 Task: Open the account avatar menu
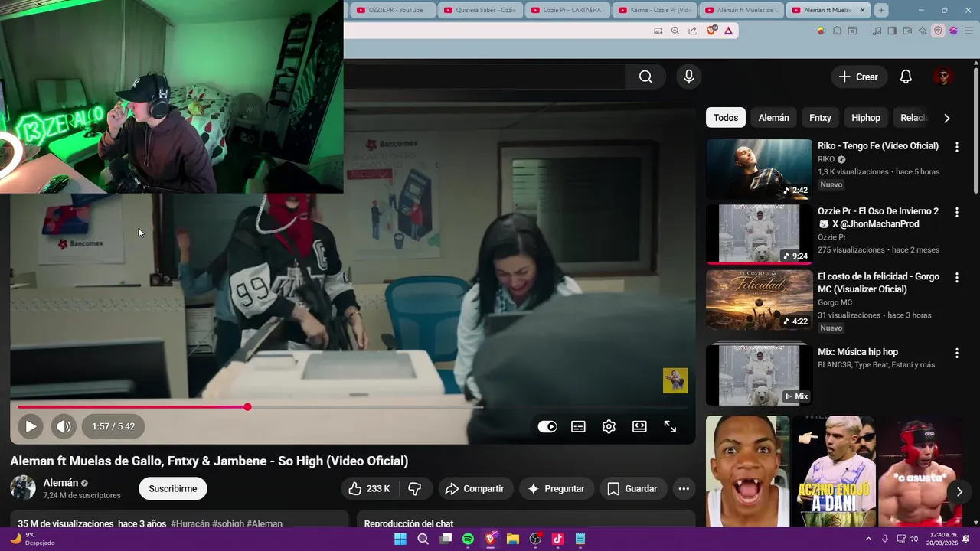[943, 77]
